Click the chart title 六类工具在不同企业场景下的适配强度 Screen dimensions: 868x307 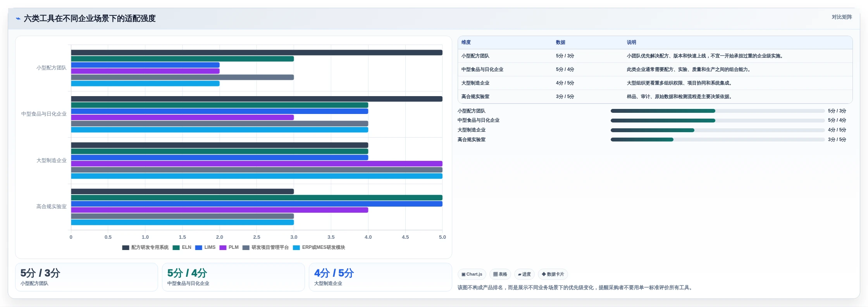pyautogui.click(x=90, y=19)
